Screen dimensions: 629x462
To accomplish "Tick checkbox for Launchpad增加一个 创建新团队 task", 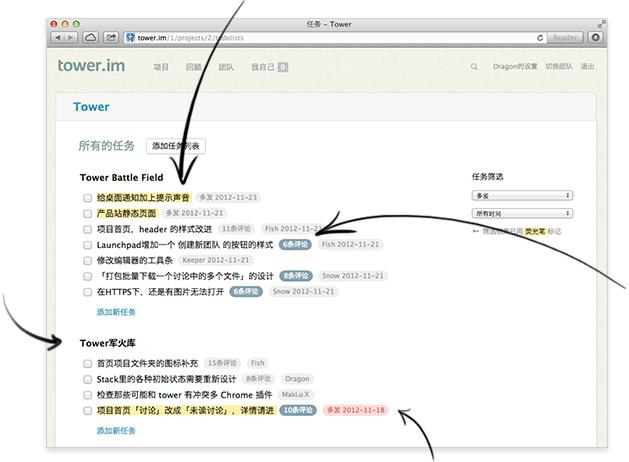I will pos(87,245).
